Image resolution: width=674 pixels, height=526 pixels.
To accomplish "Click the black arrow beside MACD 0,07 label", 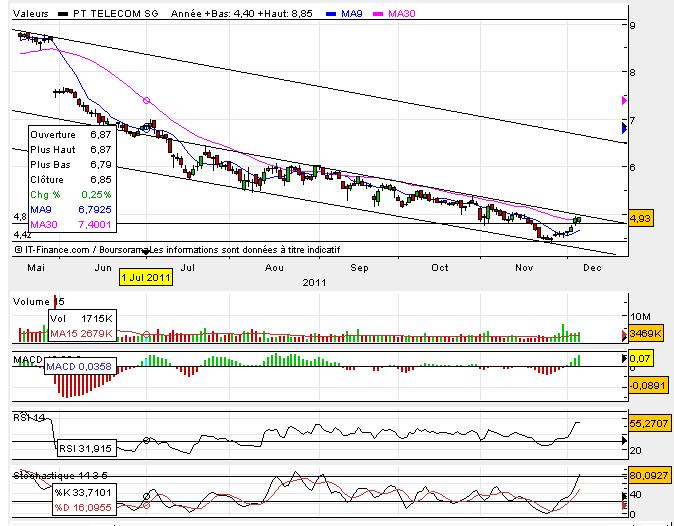I will tap(625, 358).
